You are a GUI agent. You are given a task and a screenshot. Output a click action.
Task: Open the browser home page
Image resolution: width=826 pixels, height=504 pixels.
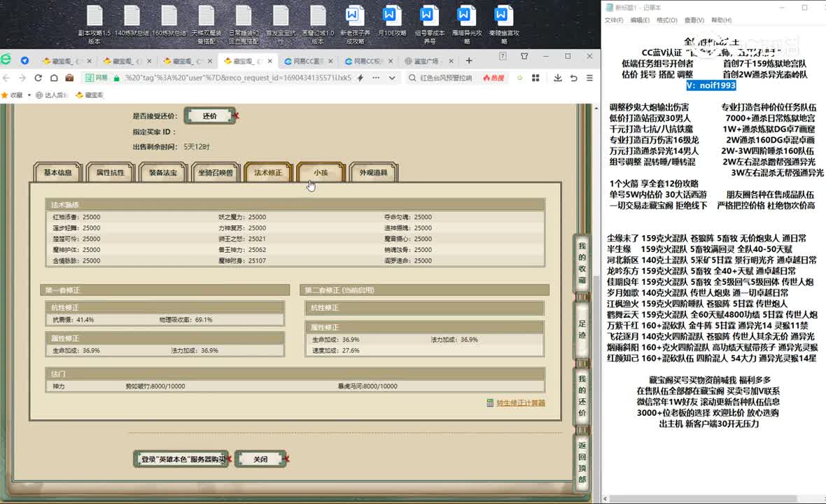coord(54,78)
